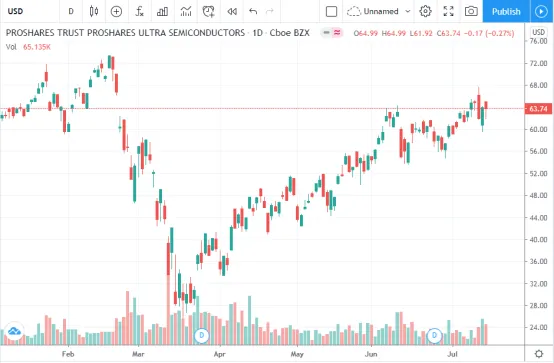Screen dimensions: 554x363
Task: Toggle the data status pill beside Cboe BZX
Action: pyautogui.click(x=332, y=33)
